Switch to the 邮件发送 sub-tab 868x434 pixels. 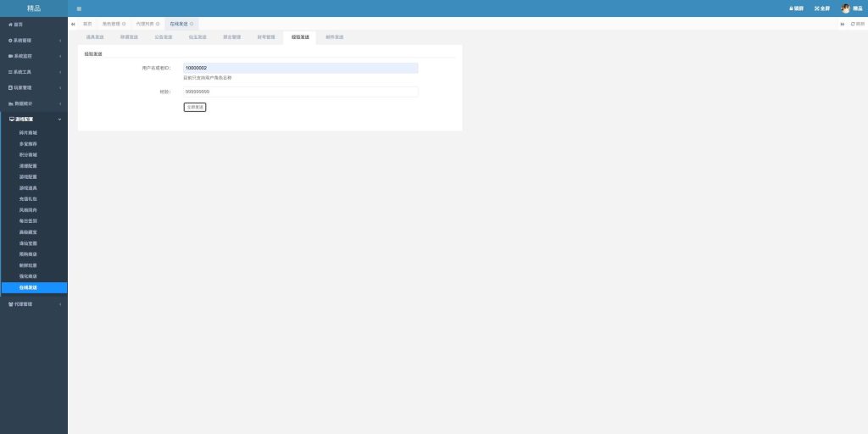point(334,37)
